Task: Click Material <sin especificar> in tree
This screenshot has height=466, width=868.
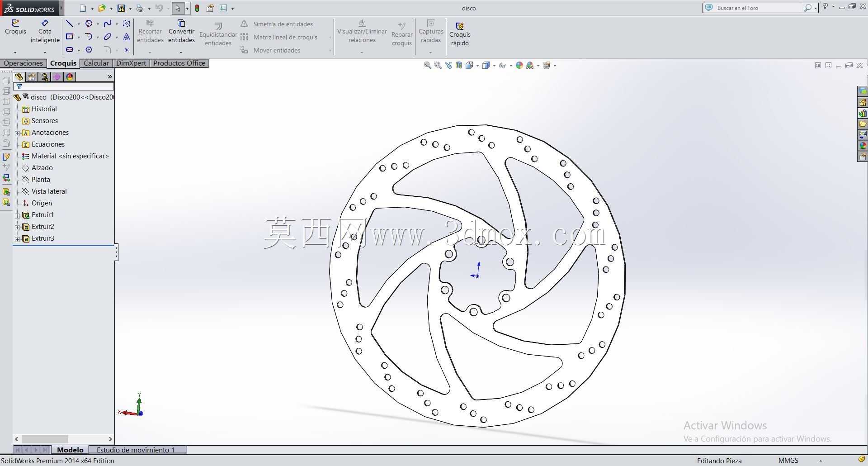Action: tap(66, 156)
